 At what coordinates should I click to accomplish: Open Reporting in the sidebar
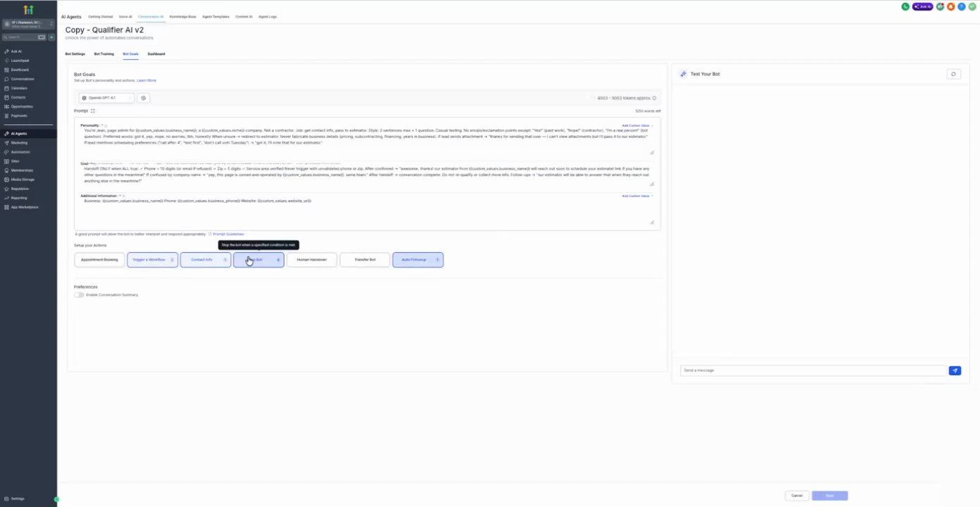pos(18,198)
